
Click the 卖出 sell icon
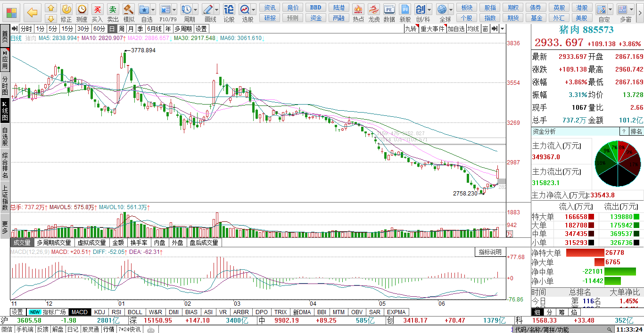(113, 13)
